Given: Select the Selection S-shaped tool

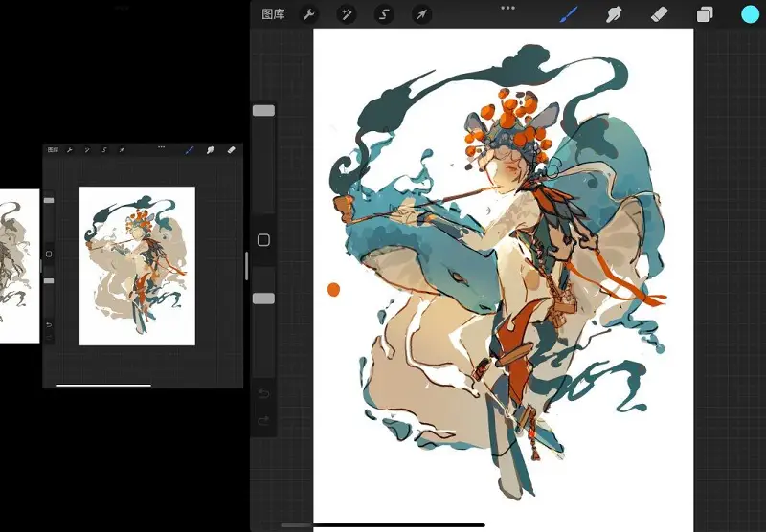Looking at the screenshot, I should (384, 14).
